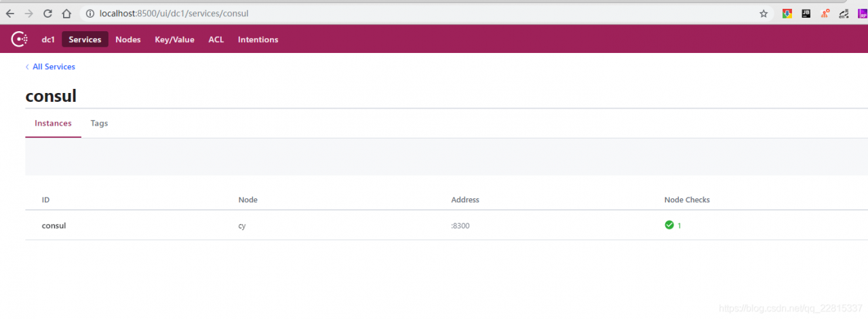This screenshot has width=868, height=319.
Task: Open the JetBrains JB extension icon
Action: [806, 13]
